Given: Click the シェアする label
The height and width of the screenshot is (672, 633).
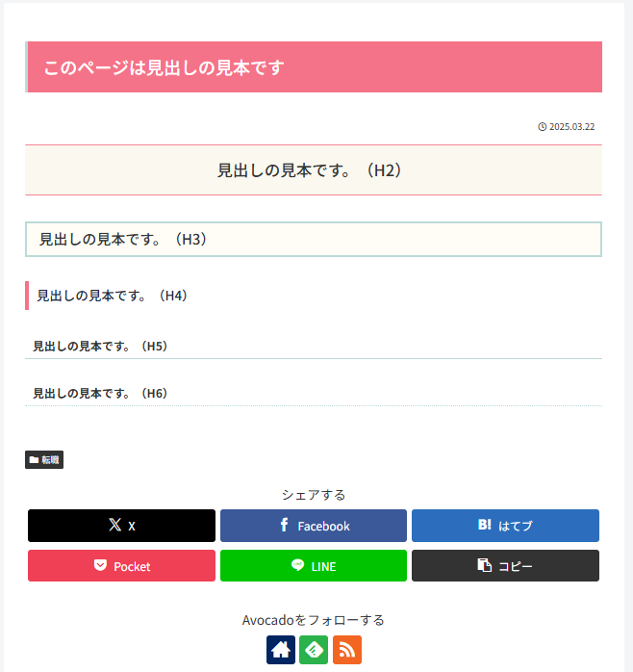Looking at the screenshot, I should point(314,495).
